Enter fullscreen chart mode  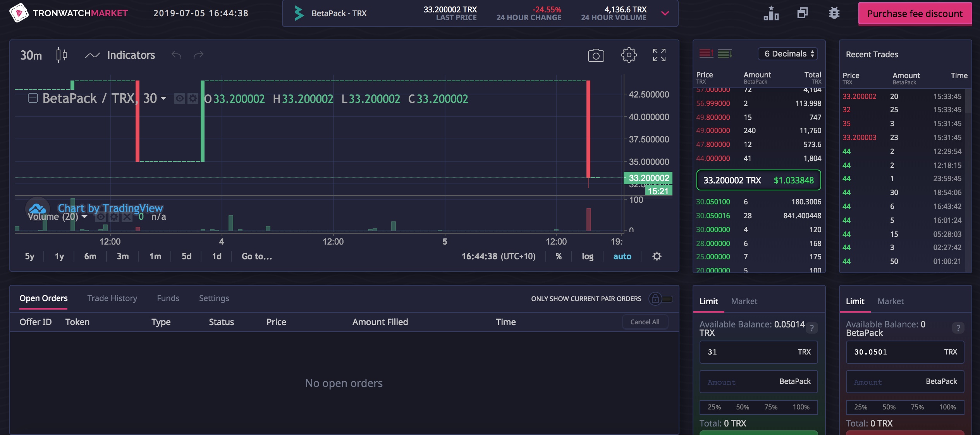coord(659,55)
